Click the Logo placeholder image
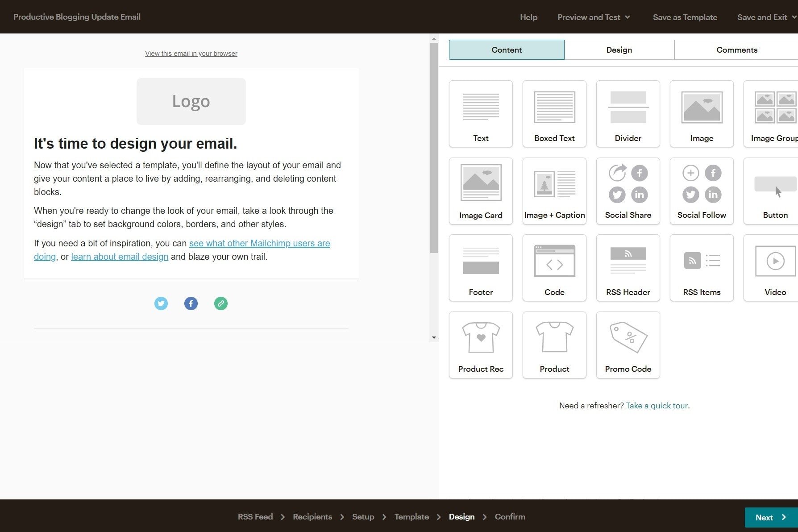The image size is (798, 532). [191, 101]
